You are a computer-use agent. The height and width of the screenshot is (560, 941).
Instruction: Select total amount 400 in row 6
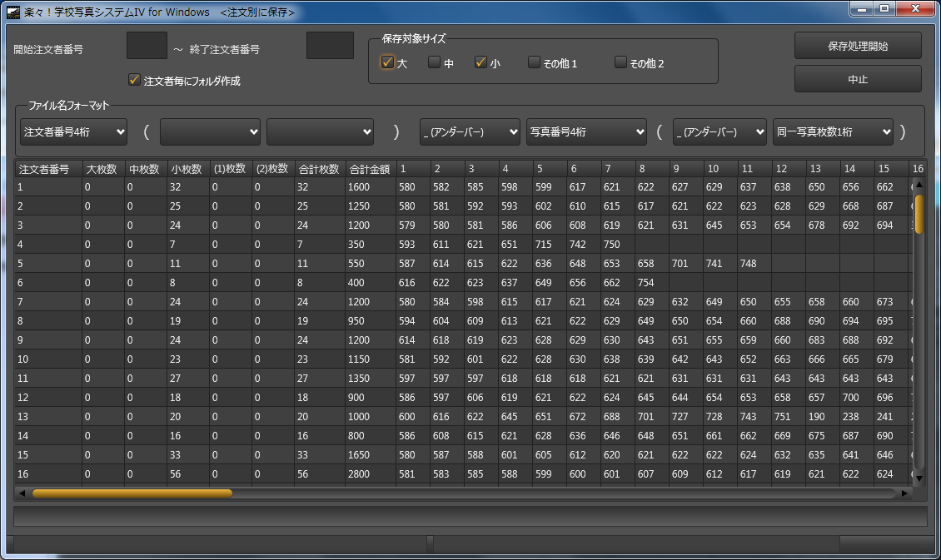click(x=371, y=283)
